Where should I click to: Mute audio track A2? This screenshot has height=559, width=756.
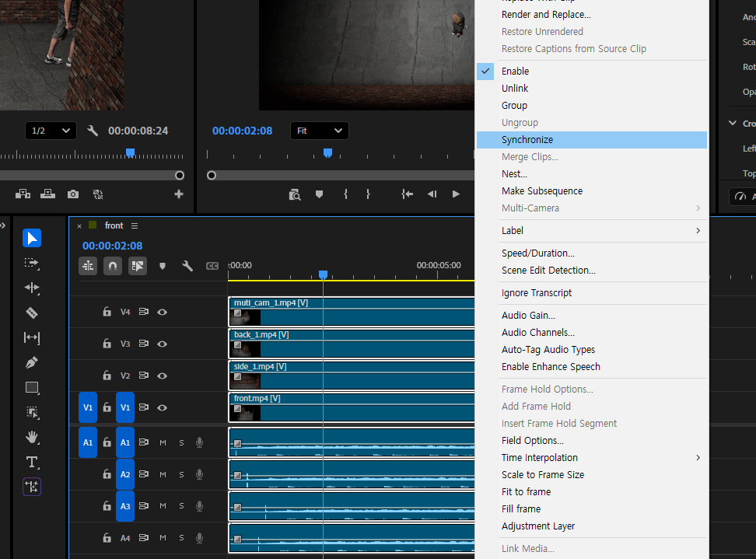pos(163,475)
